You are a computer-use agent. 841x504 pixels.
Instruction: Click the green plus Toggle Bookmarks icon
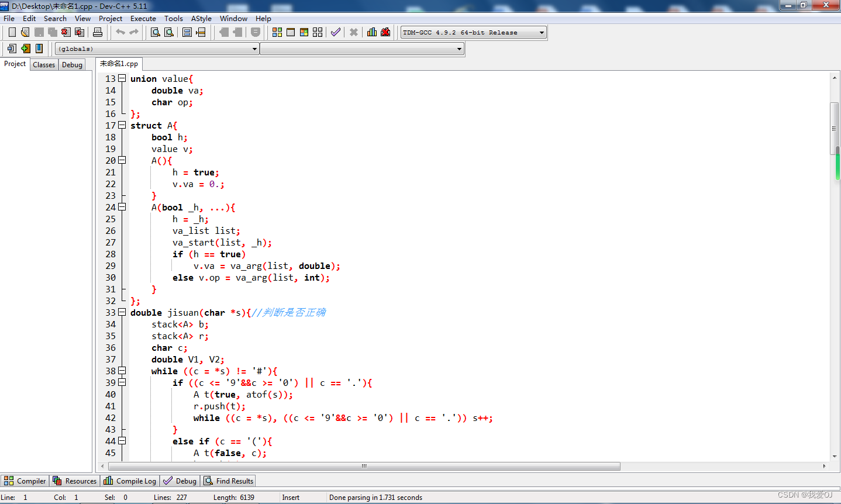coord(25,49)
